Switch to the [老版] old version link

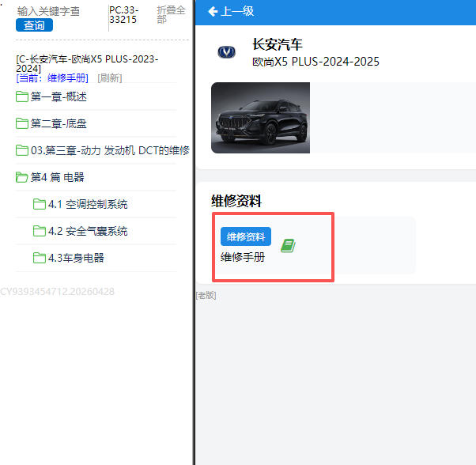point(206,295)
